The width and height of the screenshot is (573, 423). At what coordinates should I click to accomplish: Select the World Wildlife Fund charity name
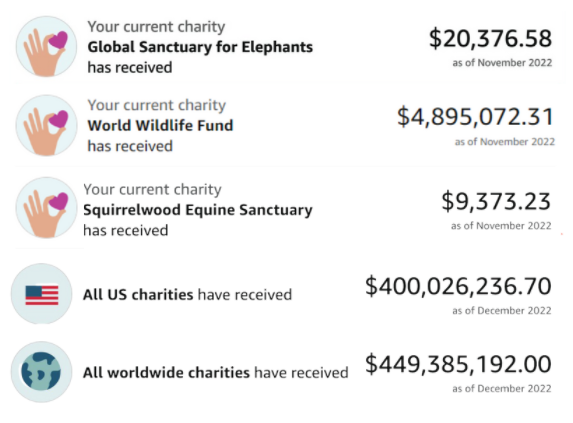click(160, 125)
